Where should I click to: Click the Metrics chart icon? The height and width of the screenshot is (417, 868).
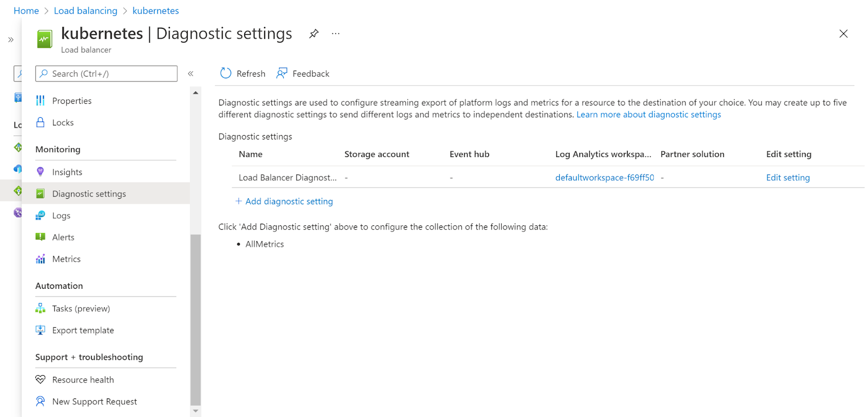click(40, 259)
